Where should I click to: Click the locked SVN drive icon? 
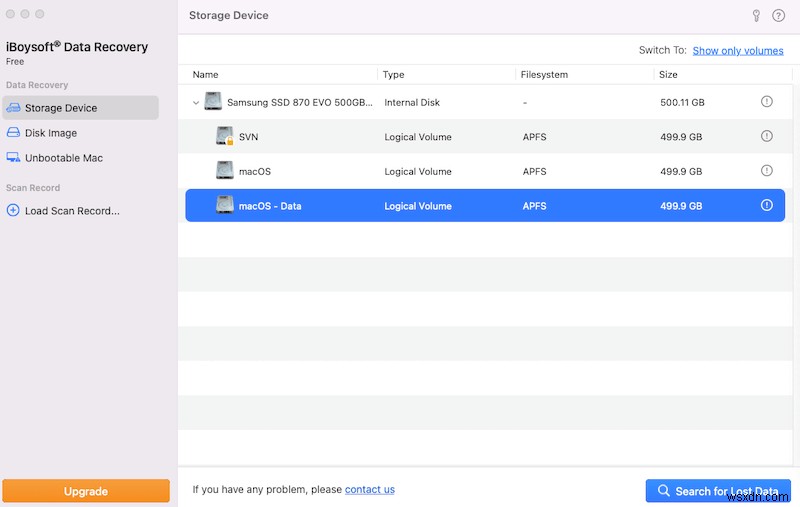pyautogui.click(x=225, y=137)
